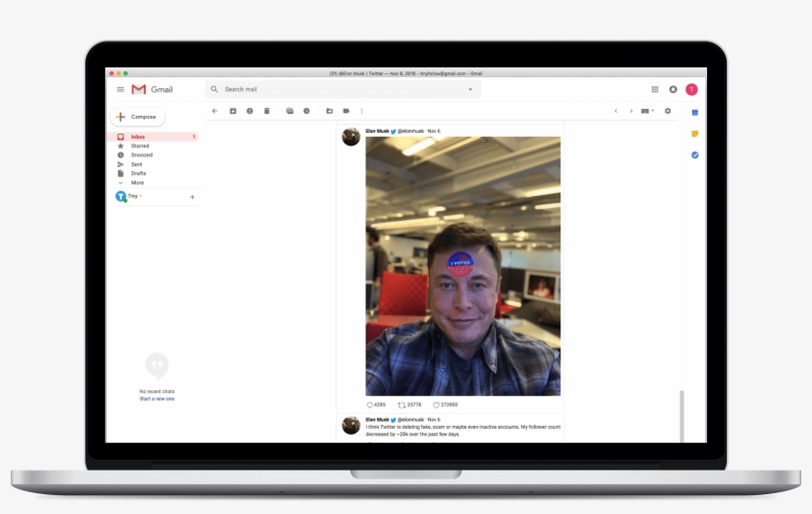Open the Move to folder icon
Viewport: 812px width, 514px height.
click(x=330, y=111)
